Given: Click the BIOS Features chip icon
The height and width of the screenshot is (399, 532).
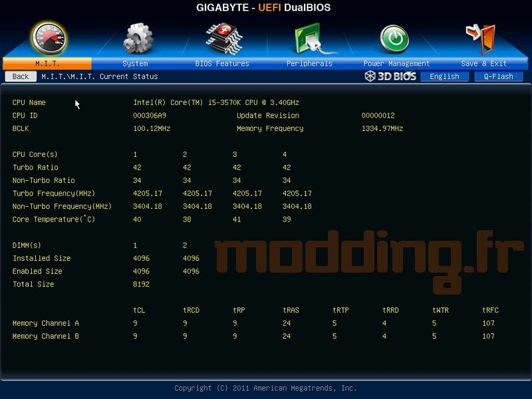Looking at the screenshot, I should click(x=224, y=39).
